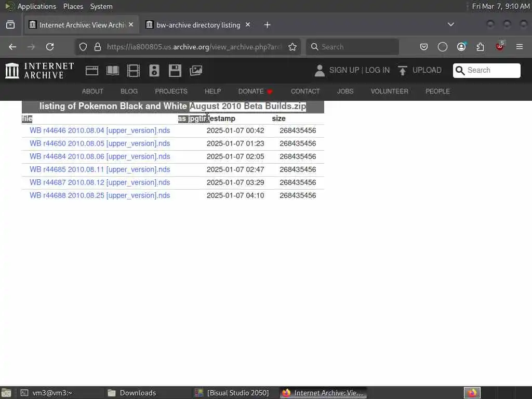Click the UPLOAD link

point(427,70)
